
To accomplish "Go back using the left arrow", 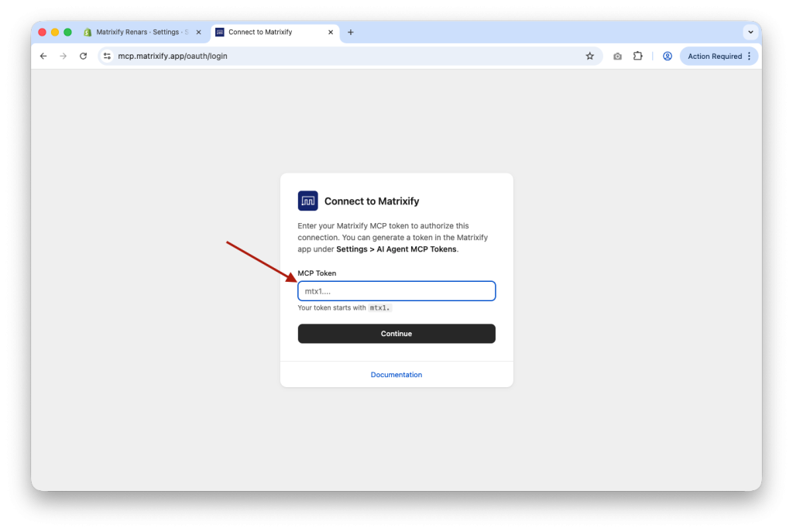I will [x=43, y=56].
